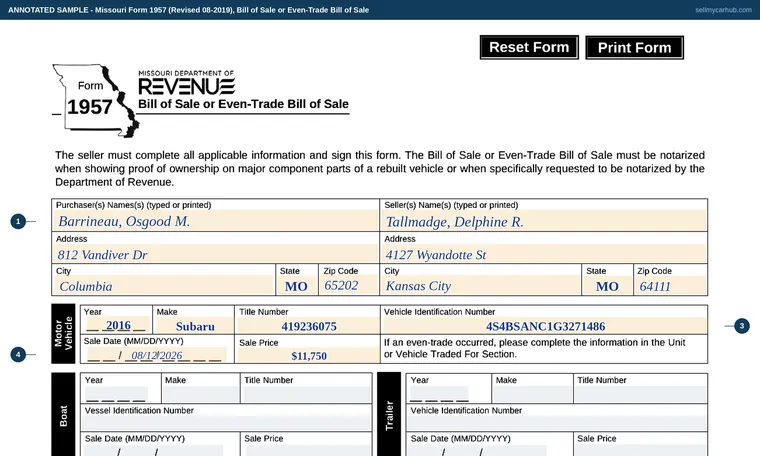Image resolution: width=760 pixels, height=456 pixels.
Task: Edit purchaser address 812 Vandiver Dr
Action: [216, 254]
